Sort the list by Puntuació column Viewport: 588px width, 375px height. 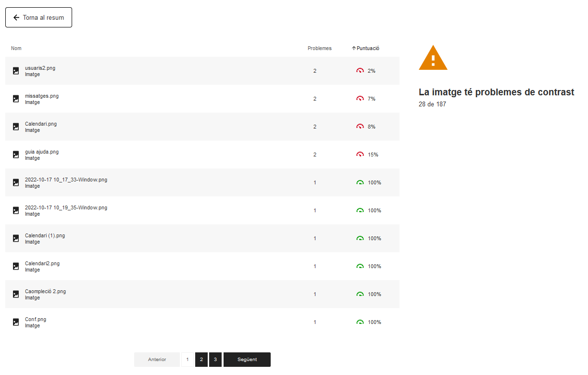[x=366, y=48]
